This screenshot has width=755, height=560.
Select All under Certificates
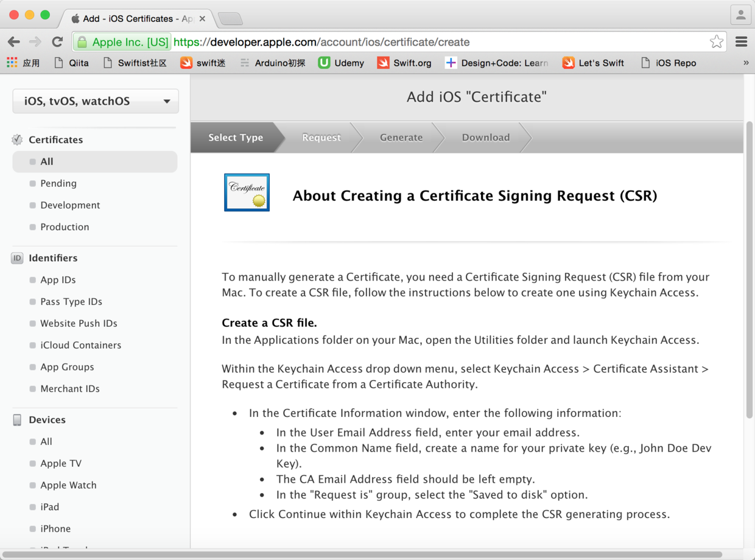pyautogui.click(x=94, y=161)
